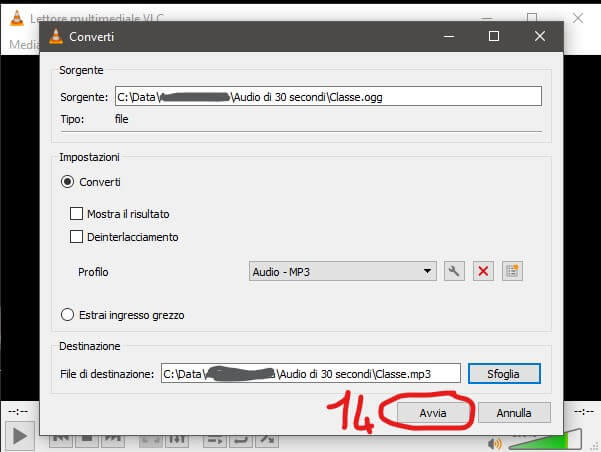Close the Converti dialog
The image size is (601, 452).
pos(540,36)
